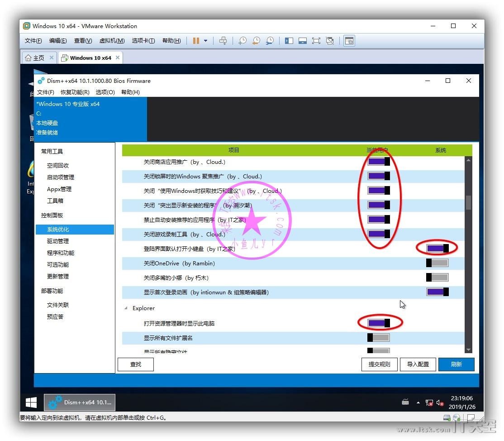Screen dimensions: 504x441
Task: Open the VMware 帮助(H) menu
Action: click(x=171, y=41)
